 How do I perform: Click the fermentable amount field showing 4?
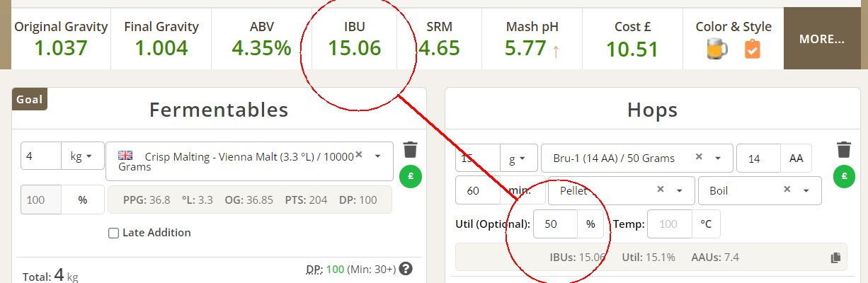click(x=41, y=156)
